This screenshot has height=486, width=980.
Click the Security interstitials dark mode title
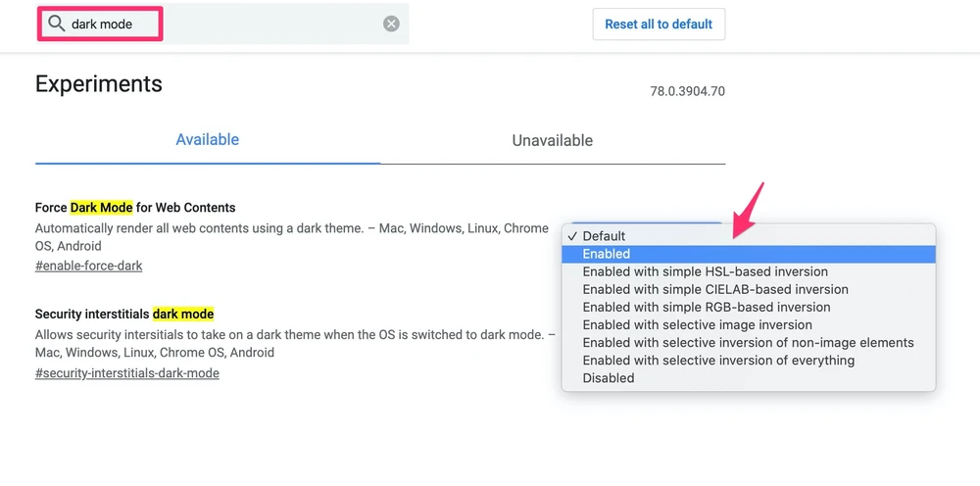123,315
